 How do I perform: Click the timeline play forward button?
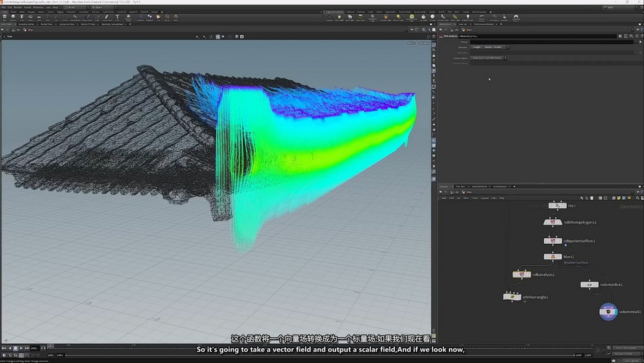21,348
